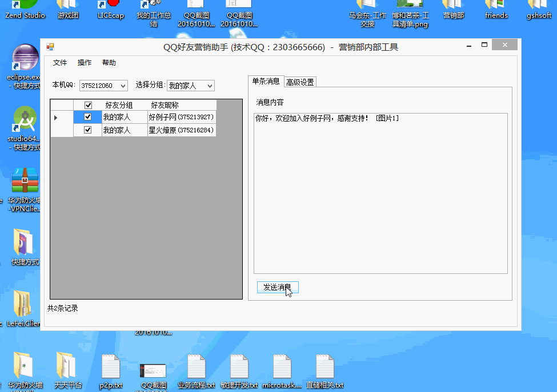Uncheck the checkbox for 好例子网 row
Screen dimensions: 557x392
(88, 117)
